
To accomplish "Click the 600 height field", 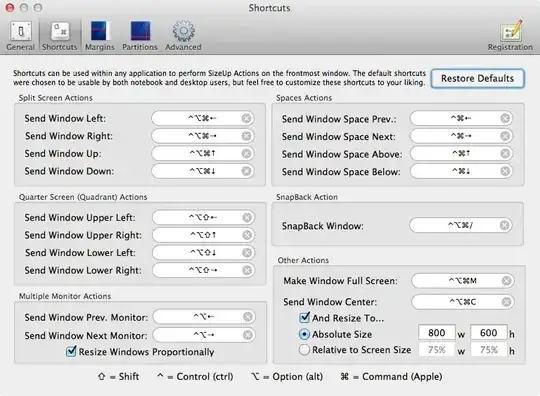I will point(489,333).
